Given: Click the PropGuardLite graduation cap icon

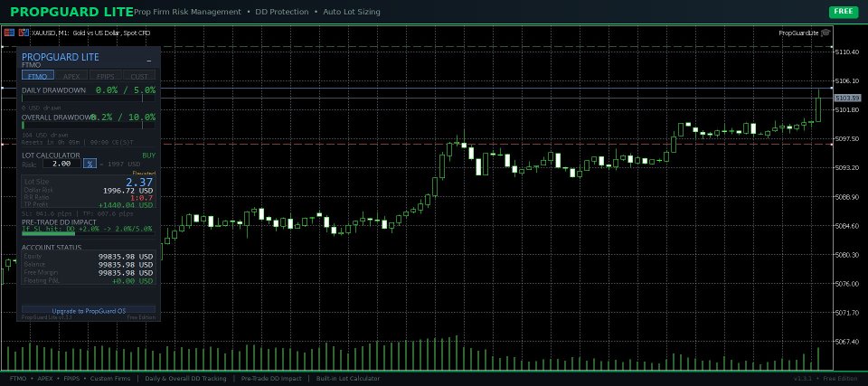Looking at the screenshot, I should click(826, 33).
